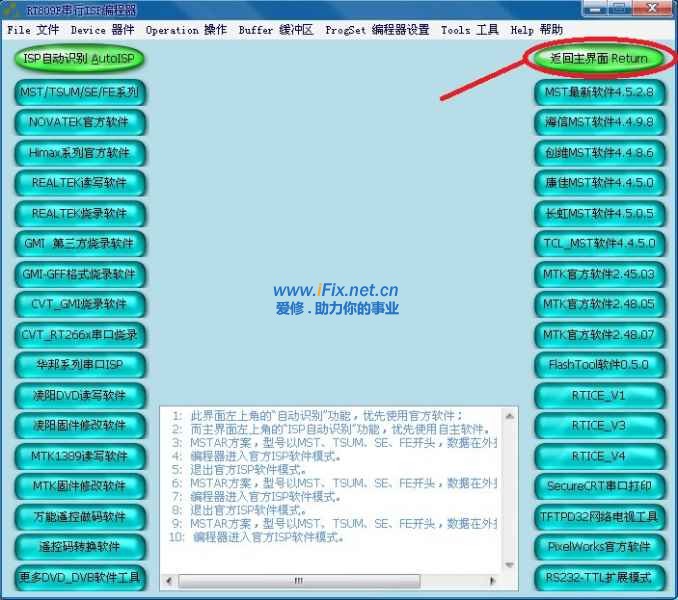Image resolution: width=678 pixels, height=600 pixels.
Task: Open MST最新软件4.5.2.8
Action: point(598,92)
